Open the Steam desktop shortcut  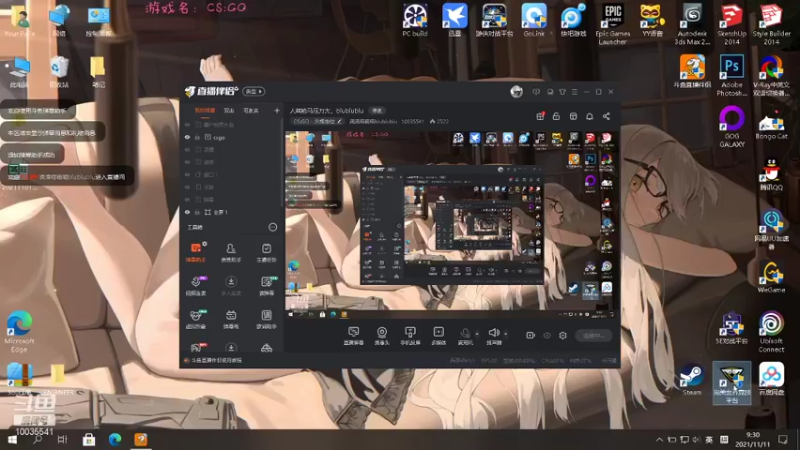coord(692,380)
